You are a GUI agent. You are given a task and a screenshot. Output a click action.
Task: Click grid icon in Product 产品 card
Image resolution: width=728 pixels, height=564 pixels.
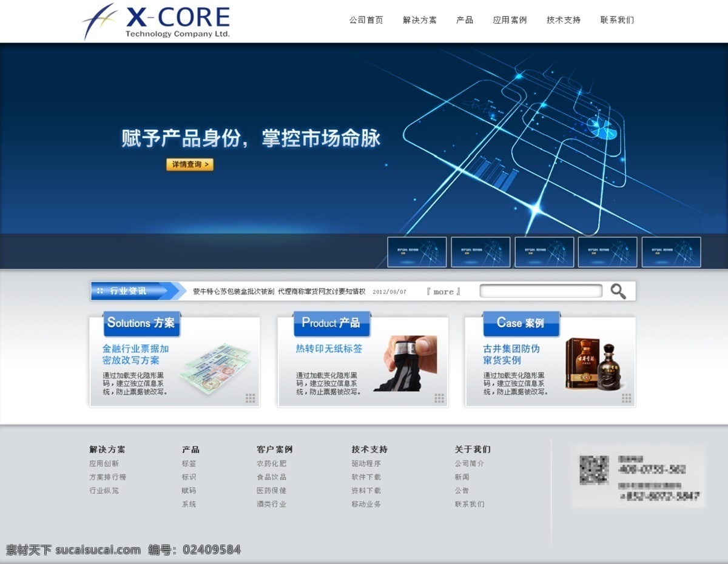pos(439,398)
